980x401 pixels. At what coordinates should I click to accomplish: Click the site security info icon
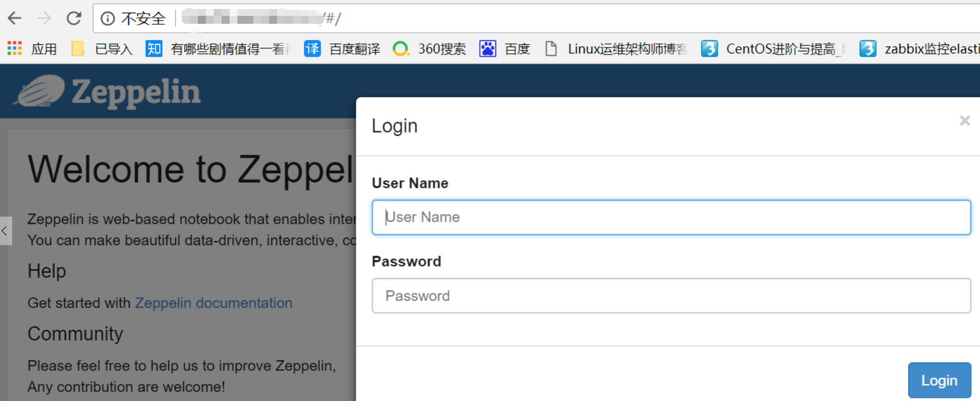pos(108,19)
